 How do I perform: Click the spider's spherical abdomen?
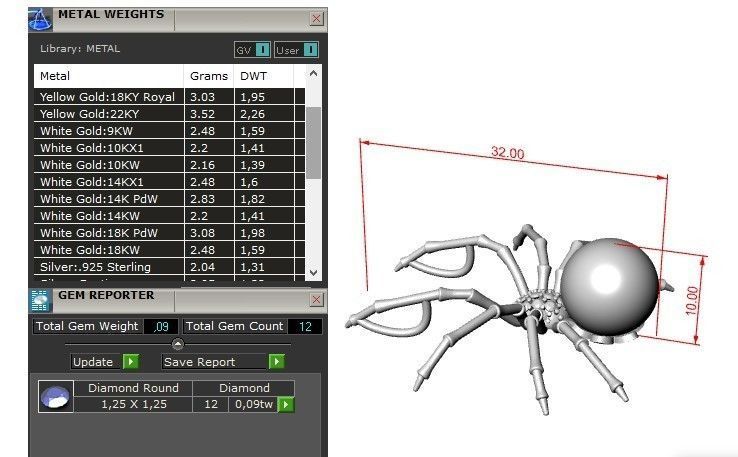coord(609,289)
